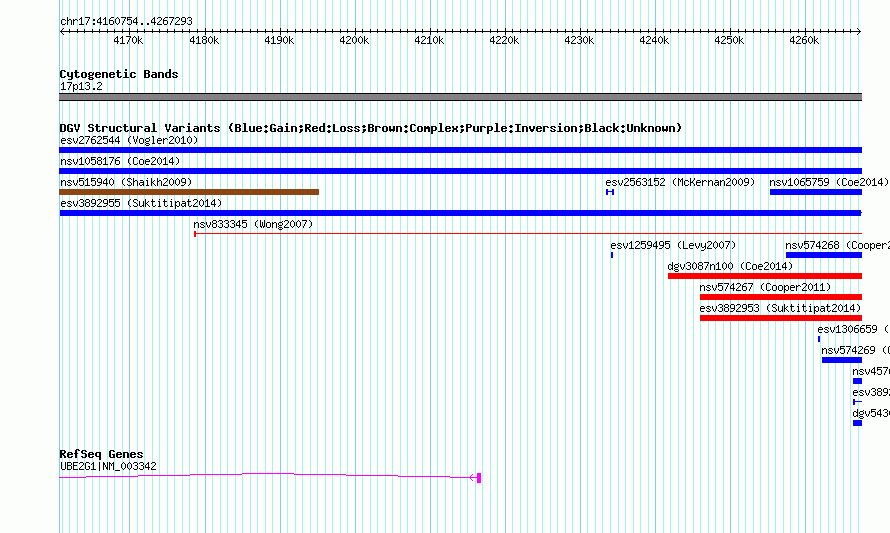The height and width of the screenshot is (533, 890).
Task: Click the 17p13.2 band label
Action: pos(81,86)
